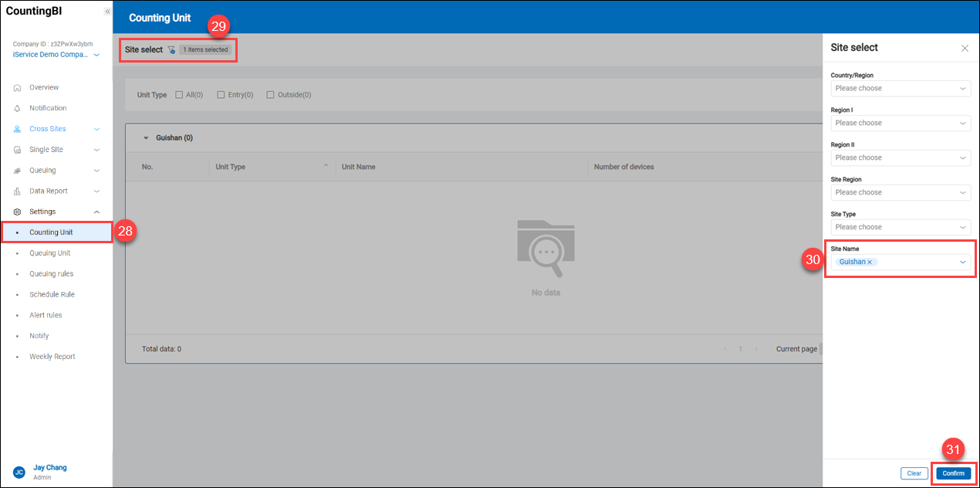
Task: Open the Queuing Unit settings page
Action: [x=50, y=253]
